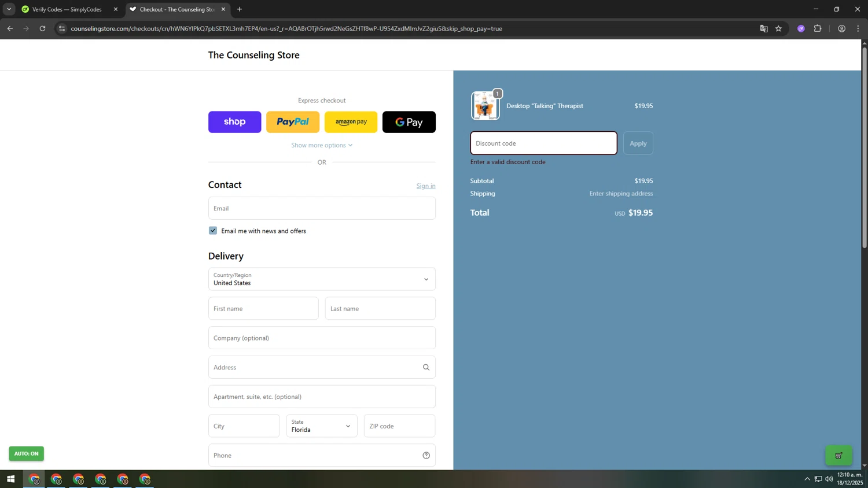This screenshot has height=488, width=868.
Task: Focus the Last name field
Action: [380, 309]
